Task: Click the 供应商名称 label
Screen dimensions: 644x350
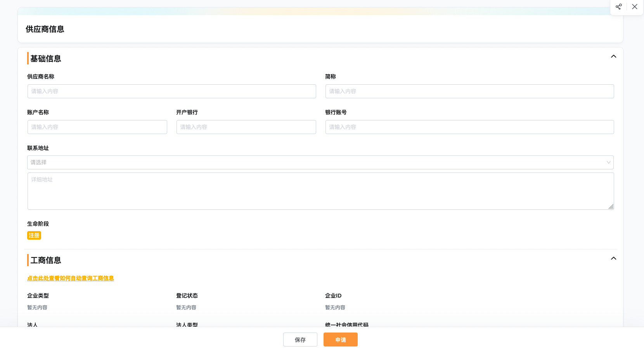Action: 41,77
